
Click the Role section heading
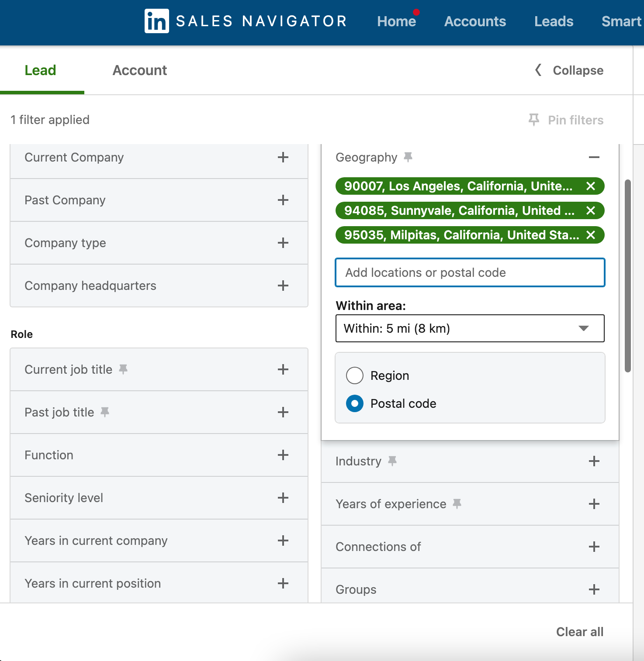(22, 334)
